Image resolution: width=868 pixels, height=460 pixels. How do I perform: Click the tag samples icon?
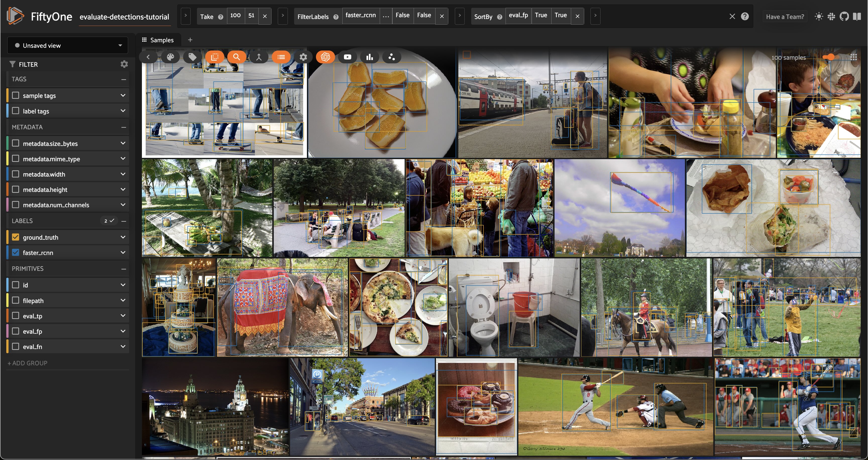[192, 57]
